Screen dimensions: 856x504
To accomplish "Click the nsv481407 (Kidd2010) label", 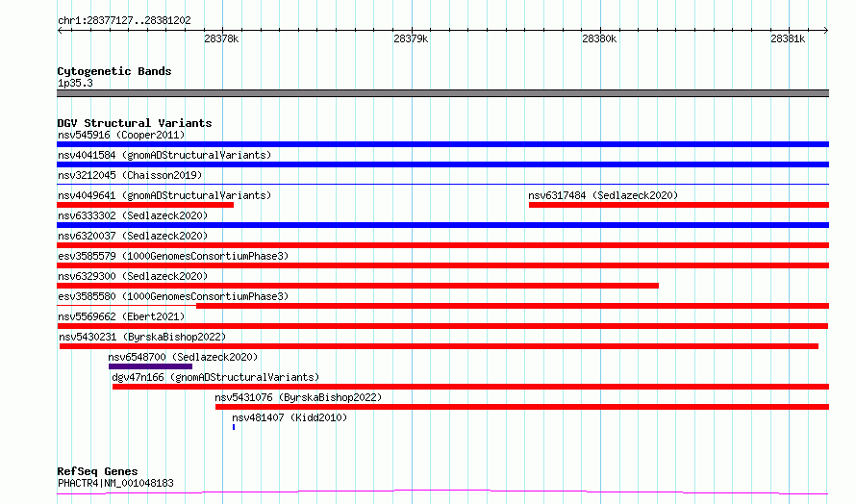I will click(290, 417).
